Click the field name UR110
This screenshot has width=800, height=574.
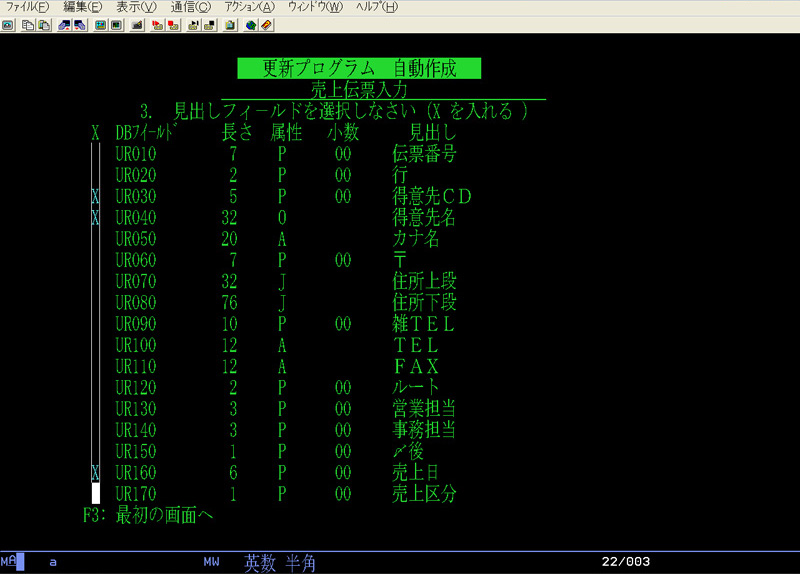(136, 367)
